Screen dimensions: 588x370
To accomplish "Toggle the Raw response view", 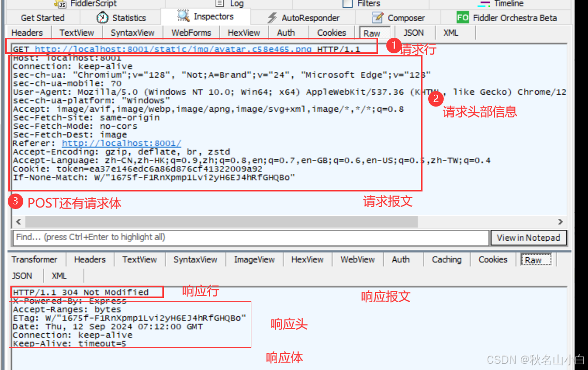I will click(535, 259).
